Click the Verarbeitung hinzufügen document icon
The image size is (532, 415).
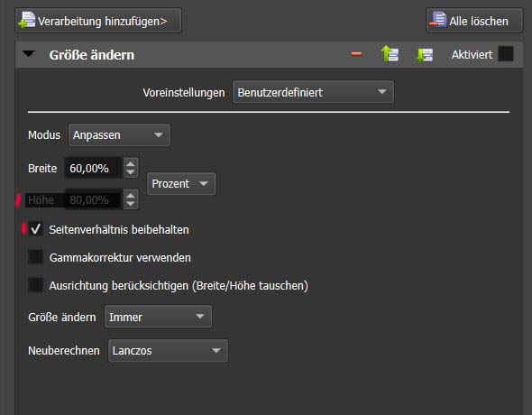tap(27, 20)
